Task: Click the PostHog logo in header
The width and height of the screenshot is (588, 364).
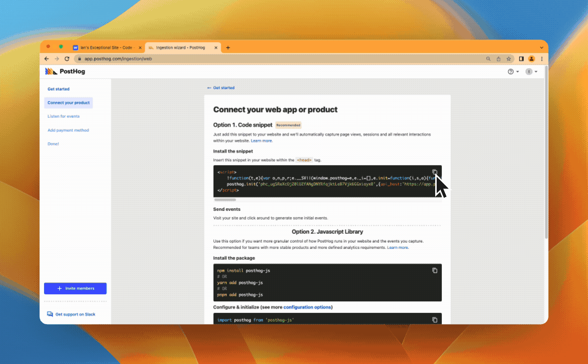Action: point(65,72)
